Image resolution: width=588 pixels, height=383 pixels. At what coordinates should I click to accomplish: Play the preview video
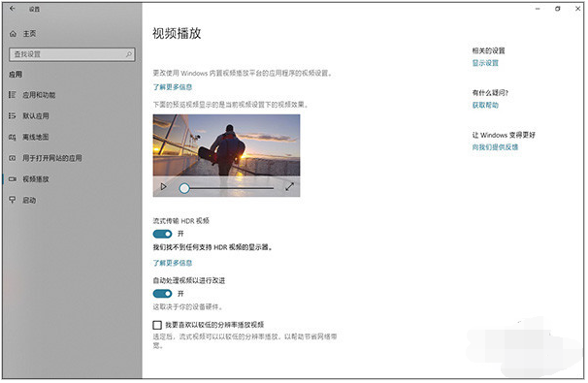pyautogui.click(x=164, y=186)
